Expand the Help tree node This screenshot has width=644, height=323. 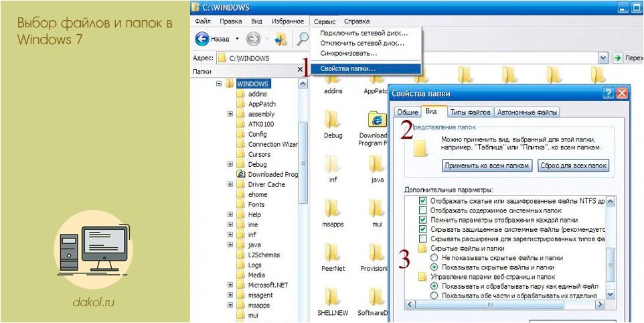pyautogui.click(x=230, y=214)
